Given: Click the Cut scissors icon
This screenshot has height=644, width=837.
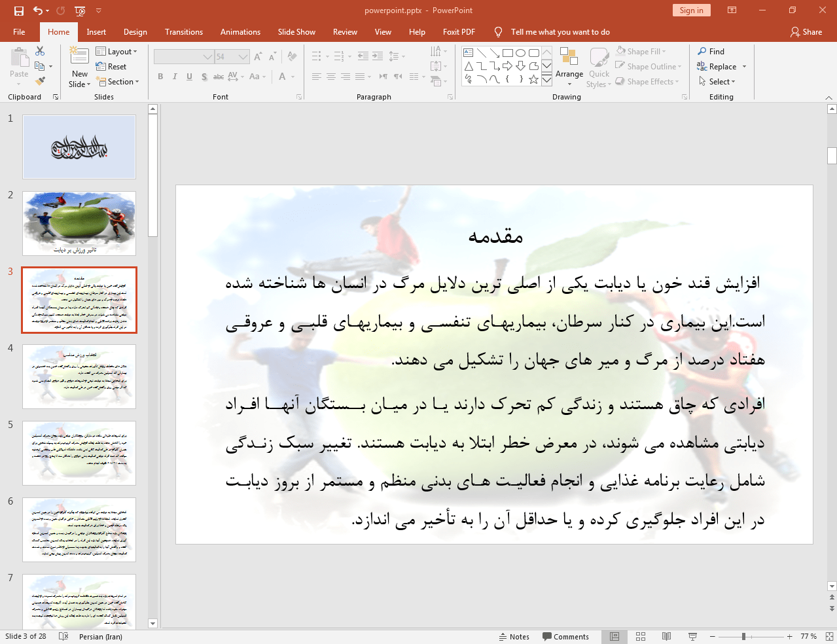Looking at the screenshot, I should tap(40, 51).
